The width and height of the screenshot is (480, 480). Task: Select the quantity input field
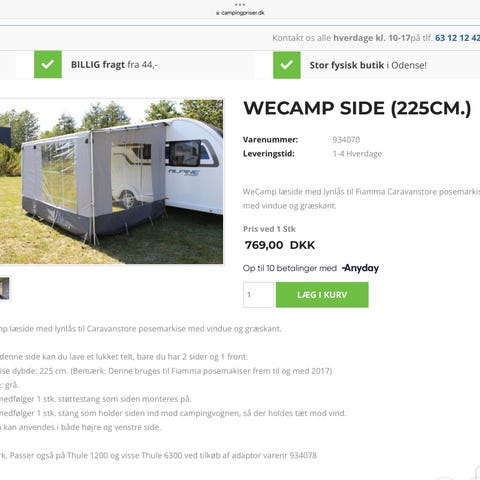pos(258,295)
